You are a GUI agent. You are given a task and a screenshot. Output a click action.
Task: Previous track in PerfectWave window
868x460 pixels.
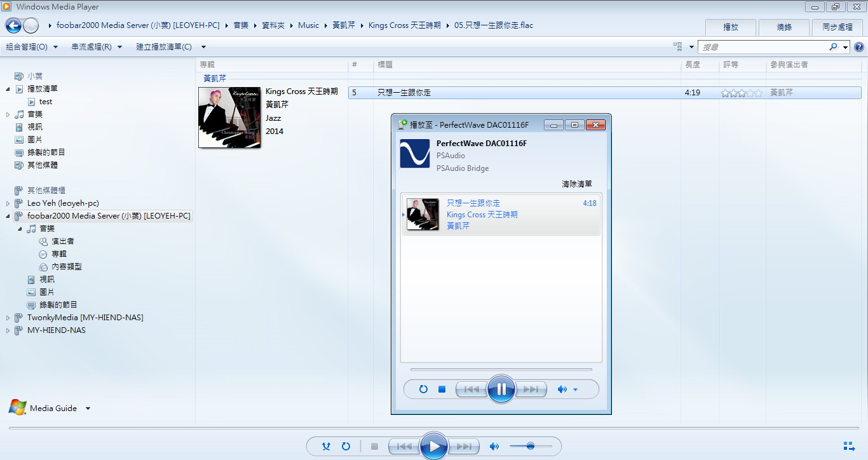[471, 389]
